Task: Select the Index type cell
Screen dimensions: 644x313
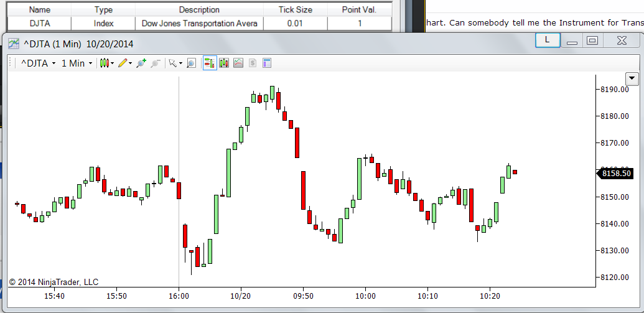Action: coord(103,24)
